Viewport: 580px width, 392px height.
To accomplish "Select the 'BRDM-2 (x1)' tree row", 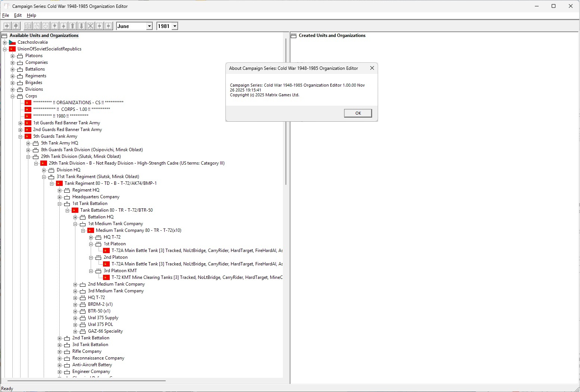I will (100, 304).
